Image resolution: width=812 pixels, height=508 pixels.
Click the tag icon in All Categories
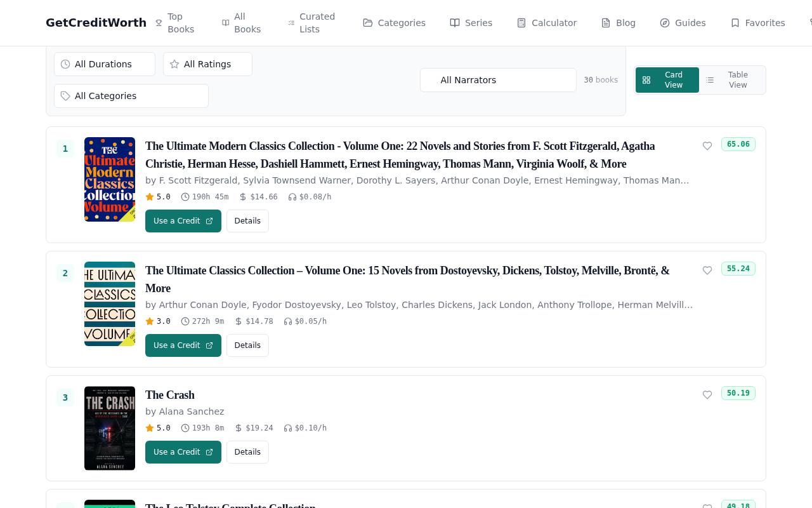(x=65, y=96)
